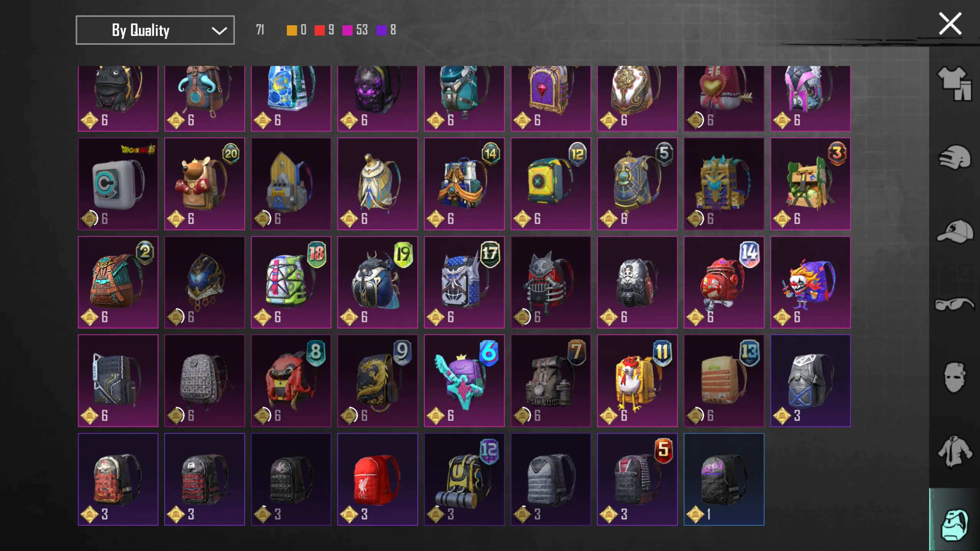
Task: Open the jacket category icon
Action: click(x=955, y=451)
